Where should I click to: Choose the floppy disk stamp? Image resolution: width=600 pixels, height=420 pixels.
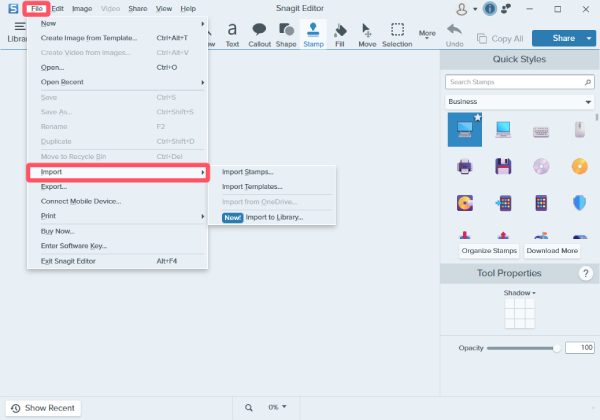tap(503, 166)
